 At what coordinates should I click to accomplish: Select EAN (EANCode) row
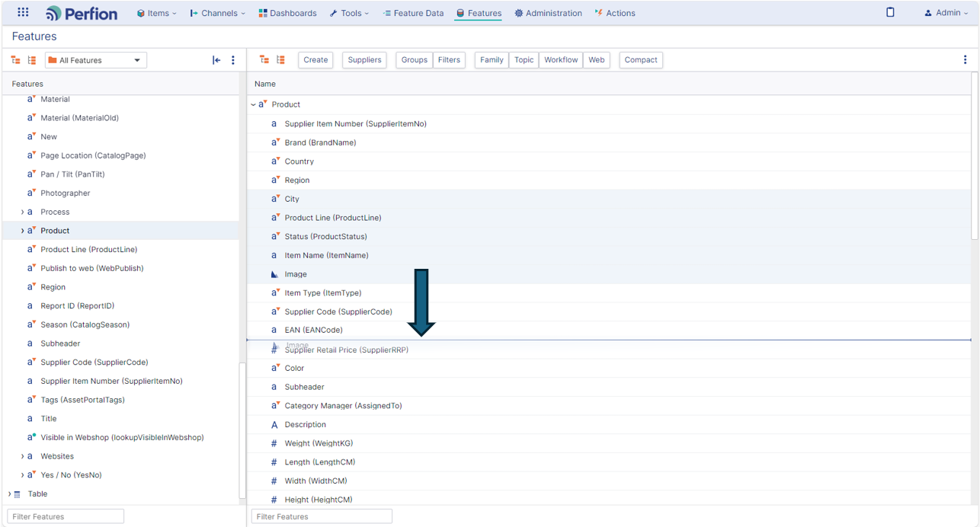[x=609, y=330]
